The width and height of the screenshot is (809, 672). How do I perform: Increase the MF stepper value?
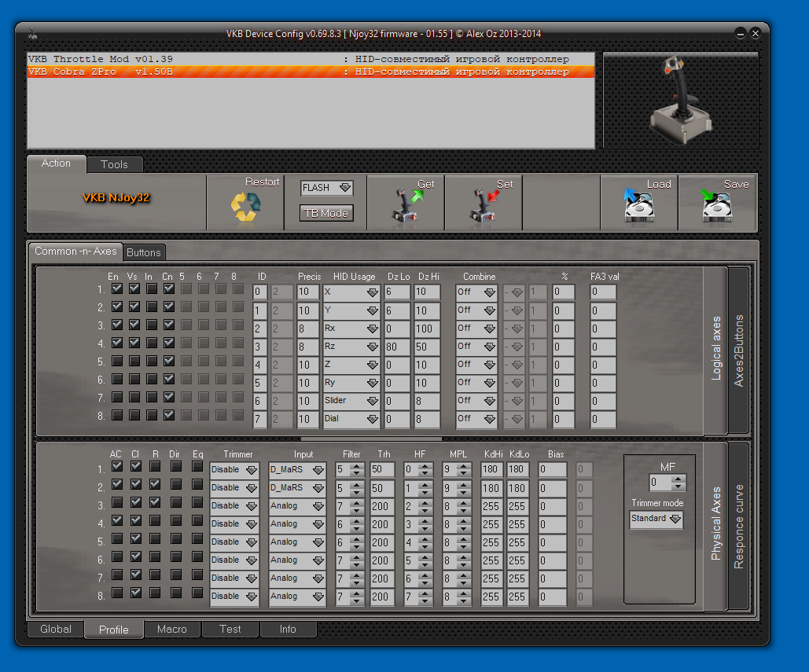tap(679, 478)
